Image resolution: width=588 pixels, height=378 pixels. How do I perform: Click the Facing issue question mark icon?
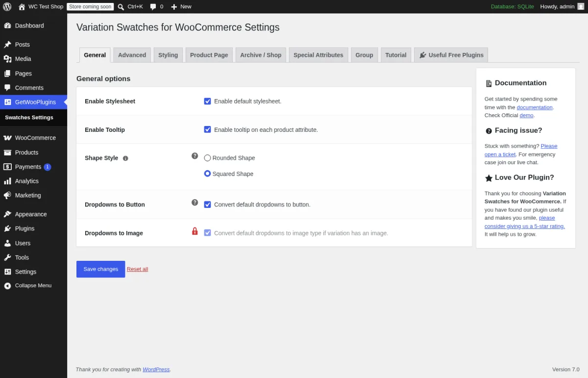point(489,131)
